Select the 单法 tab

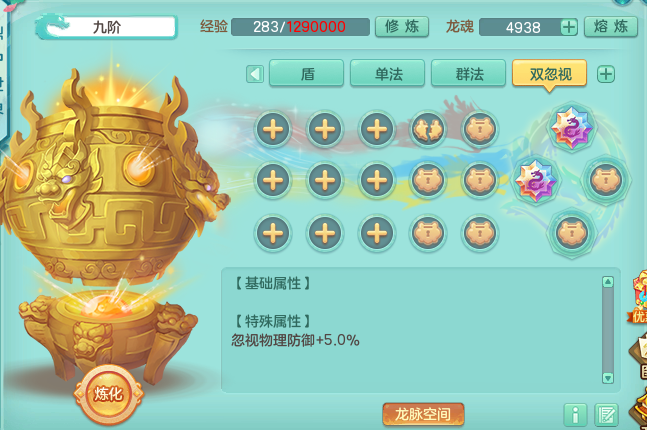click(387, 73)
